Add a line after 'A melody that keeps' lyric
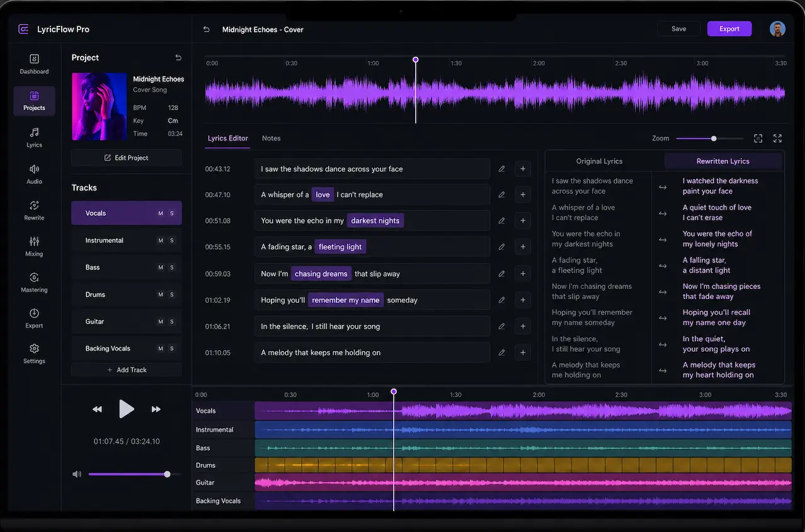805x532 pixels. pyautogui.click(x=523, y=353)
